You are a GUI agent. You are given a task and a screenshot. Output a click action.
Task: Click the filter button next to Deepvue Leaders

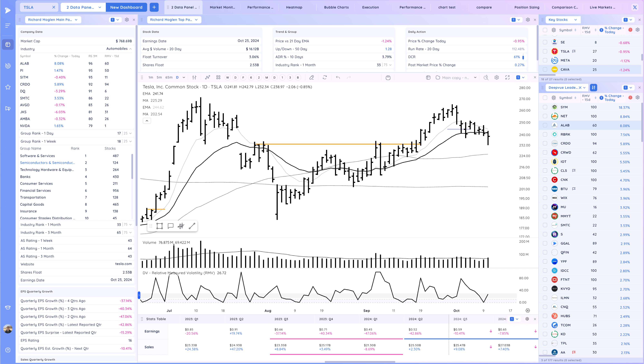pos(593,88)
